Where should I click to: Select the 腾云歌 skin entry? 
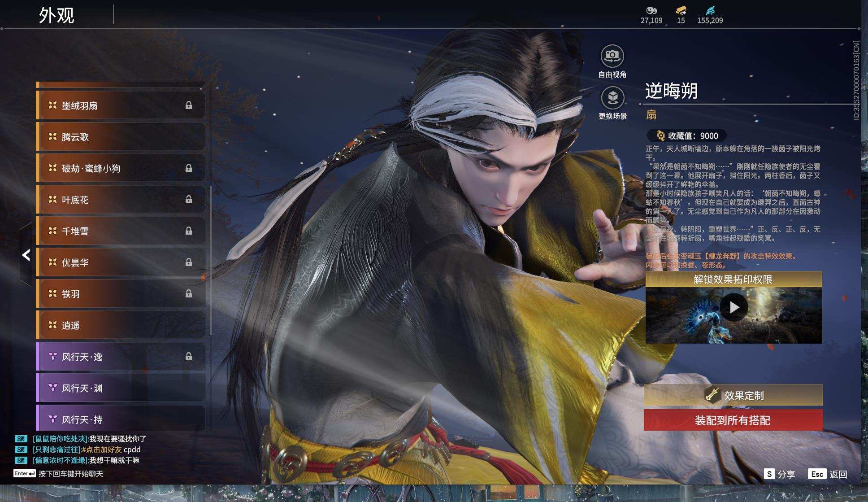[x=121, y=137]
